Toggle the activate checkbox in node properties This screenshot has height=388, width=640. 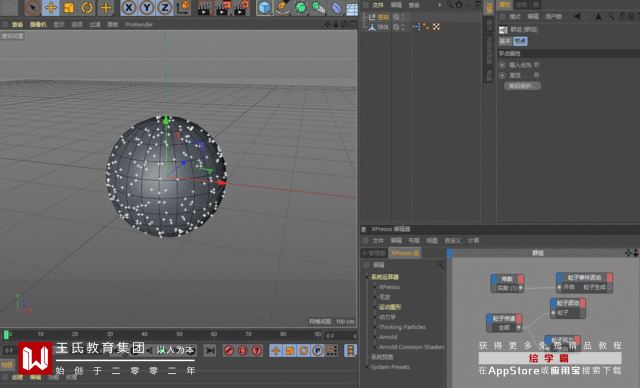(537, 75)
